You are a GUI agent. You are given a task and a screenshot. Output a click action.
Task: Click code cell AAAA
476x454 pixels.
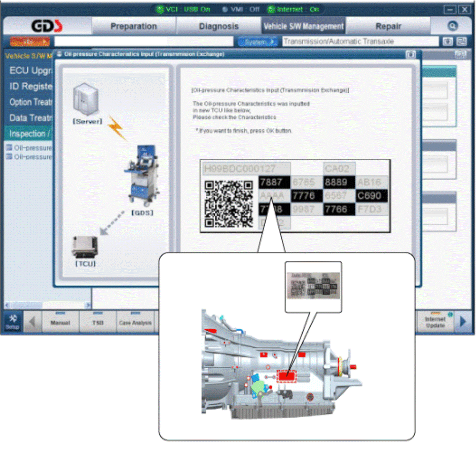[x=274, y=196]
